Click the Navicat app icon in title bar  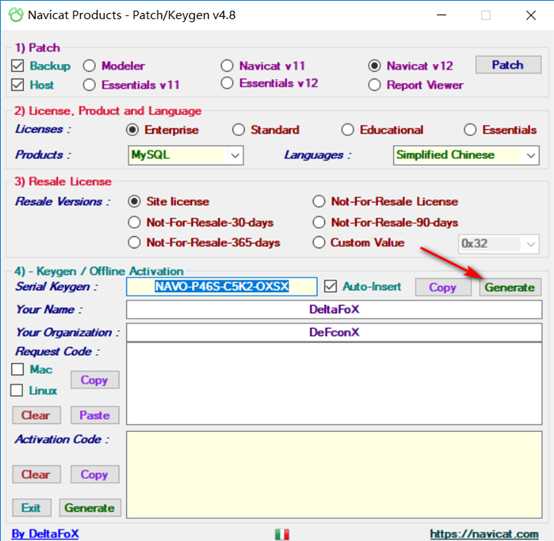[16, 15]
